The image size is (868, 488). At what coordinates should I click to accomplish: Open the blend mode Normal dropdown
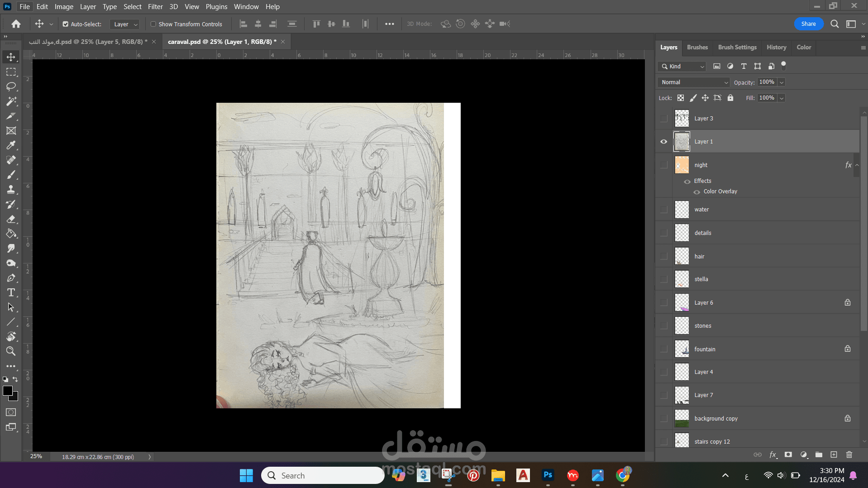694,82
